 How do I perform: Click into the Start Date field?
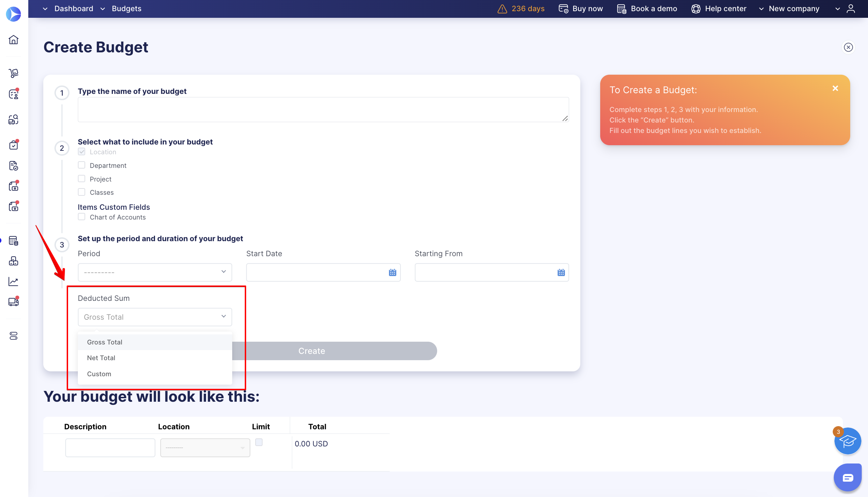pyautogui.click(x=323, y=272)
